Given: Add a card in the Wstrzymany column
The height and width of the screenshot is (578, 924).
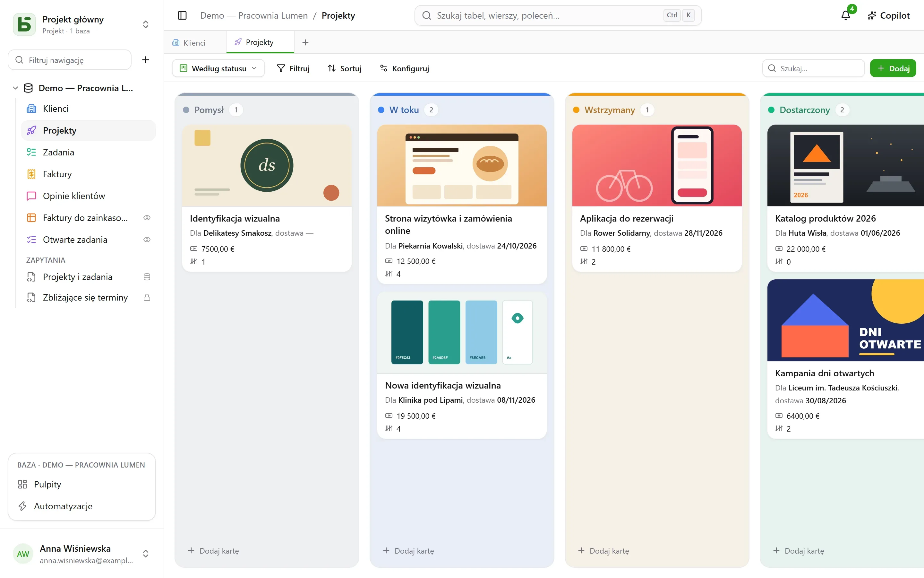Looking at the screenshot, I should point(604,550).
